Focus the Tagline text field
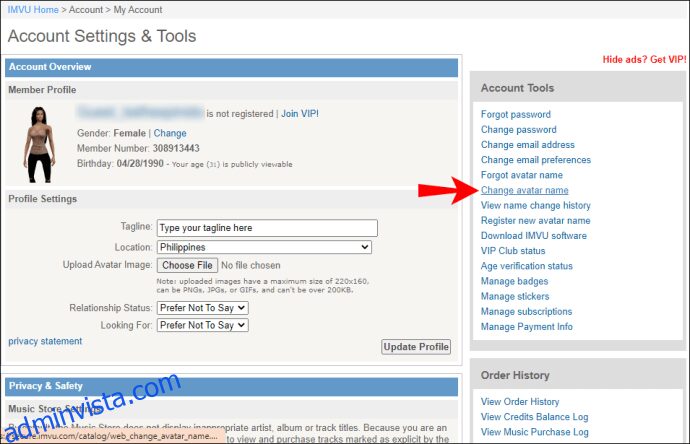Viewport: 690px width, 444px height. click(x=267, y=228)
